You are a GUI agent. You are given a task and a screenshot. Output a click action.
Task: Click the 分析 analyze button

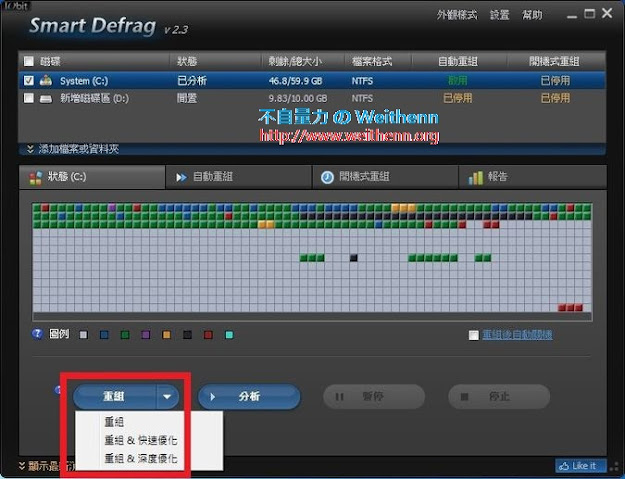[x=249, y=397]
